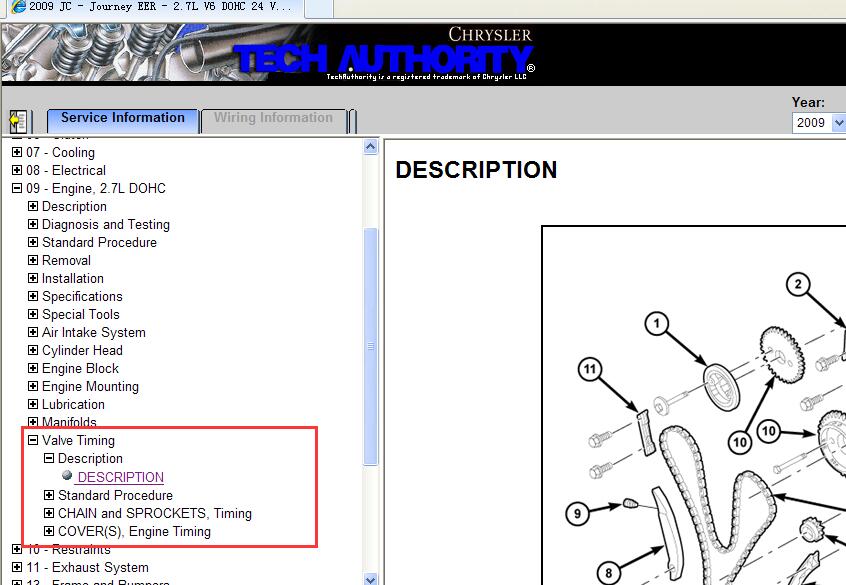Collapse Description under Valve Timing
846x585 pixels.
click(x=49, y=458)
